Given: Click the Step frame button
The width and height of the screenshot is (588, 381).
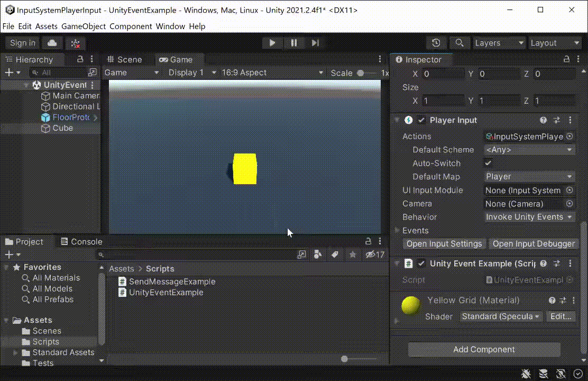Looking at the screenshot, I should (x=315, y=43).
